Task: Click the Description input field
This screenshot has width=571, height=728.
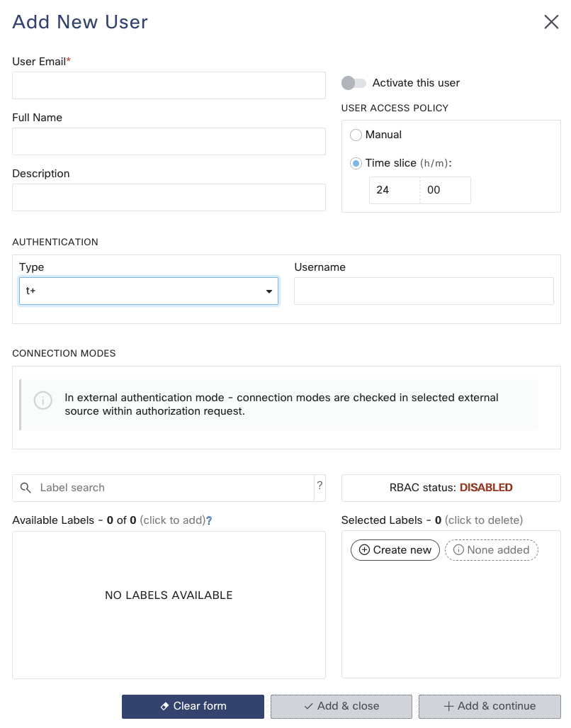Action: point(169,197)
